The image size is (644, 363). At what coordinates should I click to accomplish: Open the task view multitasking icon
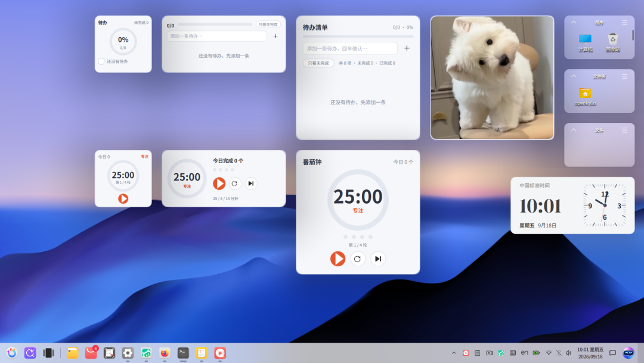(x=48, y=353)
